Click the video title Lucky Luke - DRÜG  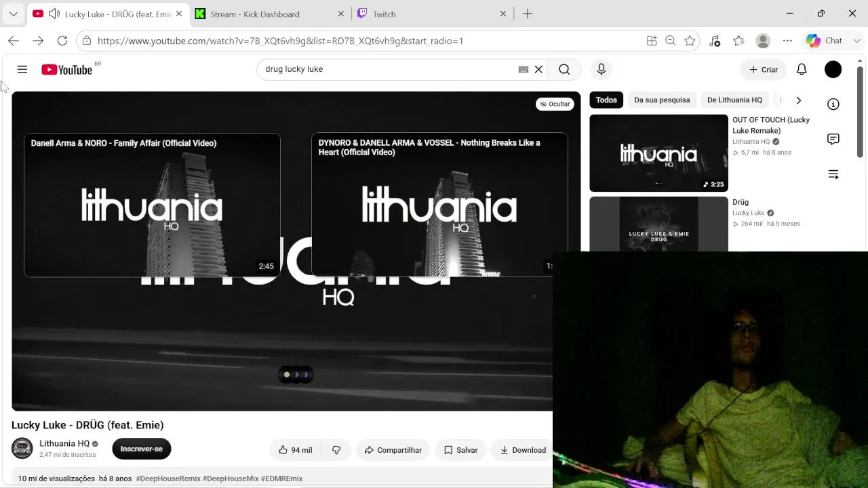87,425
